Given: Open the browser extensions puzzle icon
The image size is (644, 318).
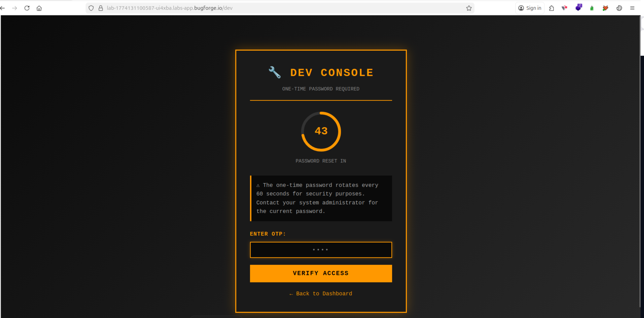Looking at the screenshot, I should (552, 8).
